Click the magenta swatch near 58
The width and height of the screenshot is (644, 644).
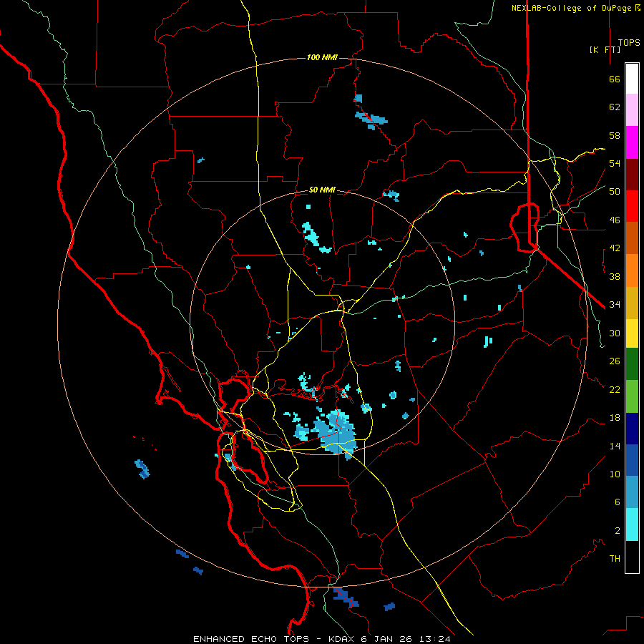[x=632, y=142]
